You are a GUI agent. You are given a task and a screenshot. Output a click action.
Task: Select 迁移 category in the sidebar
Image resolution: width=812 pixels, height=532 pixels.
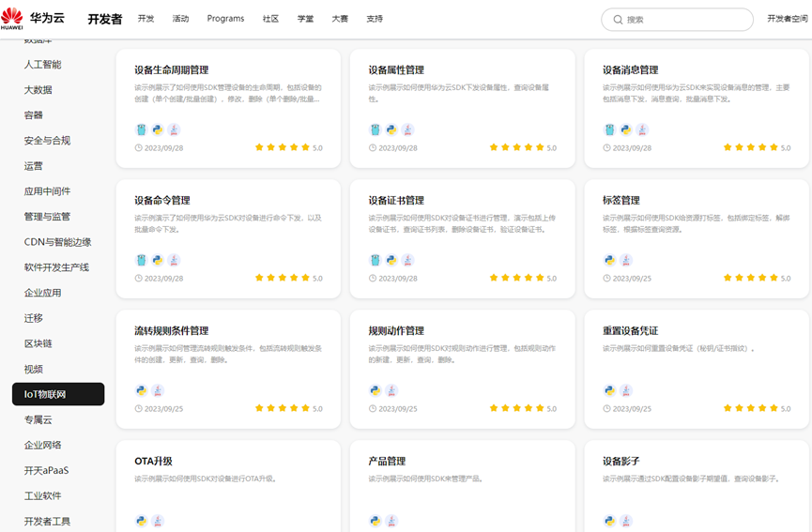click(33, 318)
